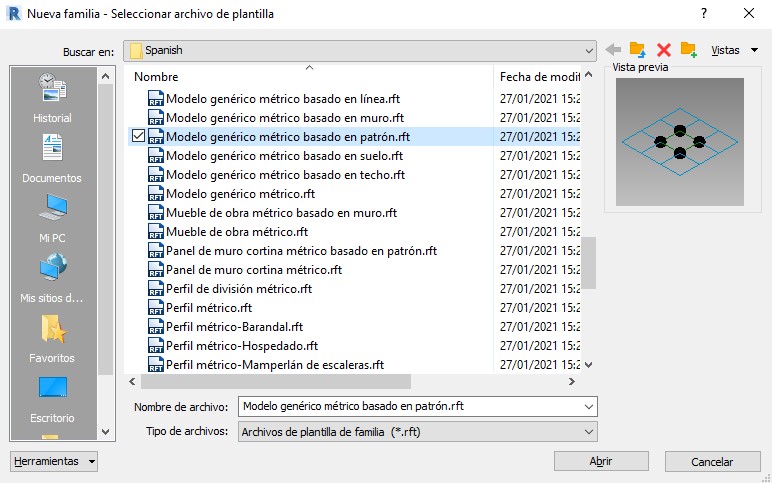Click the red X delete icon
The height and width of the screenshot is (483, 772).
pos(663,50)
